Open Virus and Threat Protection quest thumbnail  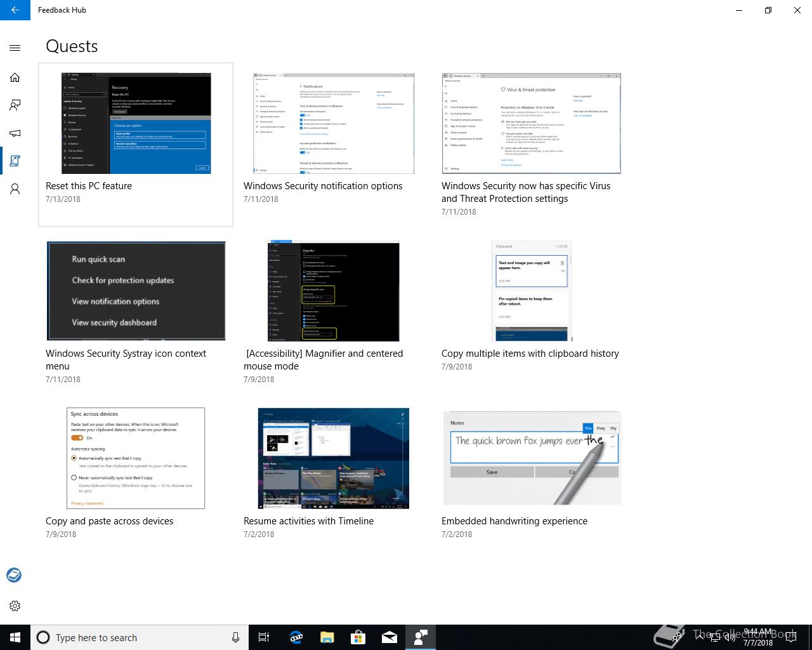[531, 123]
